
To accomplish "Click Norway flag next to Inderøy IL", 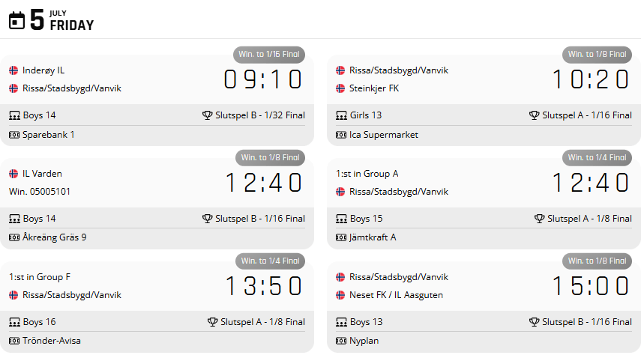I will [x=13, y=70].
